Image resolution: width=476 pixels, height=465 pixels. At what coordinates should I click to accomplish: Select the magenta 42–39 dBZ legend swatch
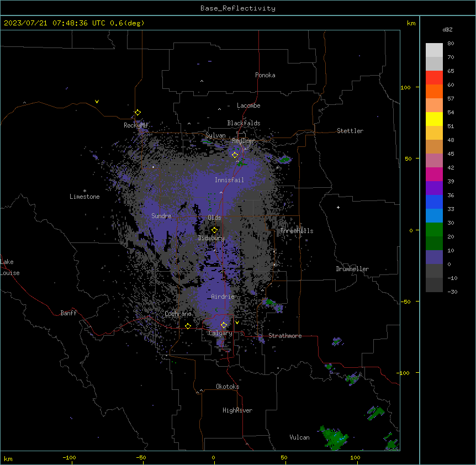tap(434, 175)
